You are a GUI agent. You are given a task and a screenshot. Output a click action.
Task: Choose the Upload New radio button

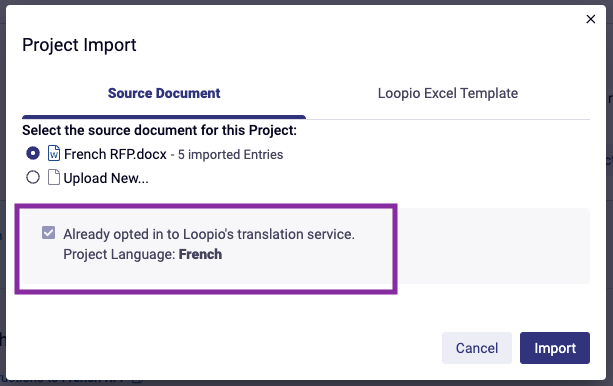tap(33, 177)
